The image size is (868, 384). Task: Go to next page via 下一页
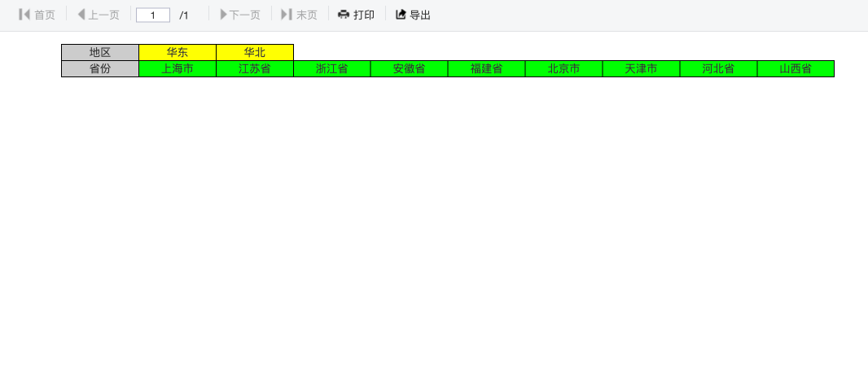coord(245,15)
